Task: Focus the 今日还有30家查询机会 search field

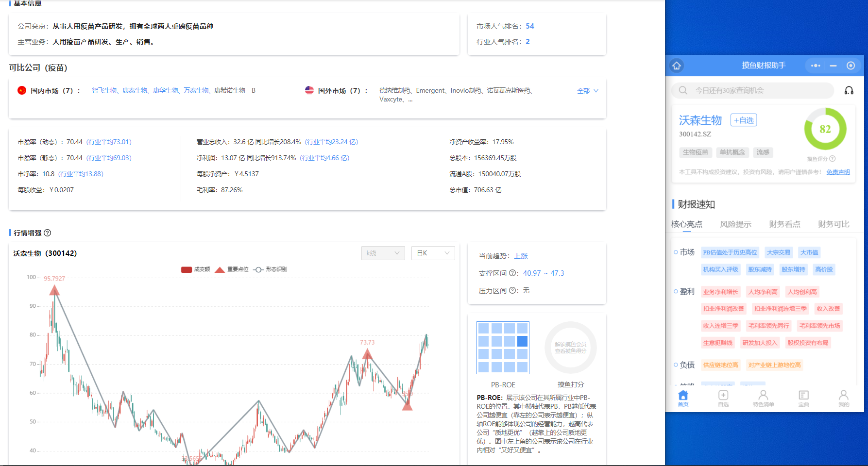Action: [x=752, y=90]
